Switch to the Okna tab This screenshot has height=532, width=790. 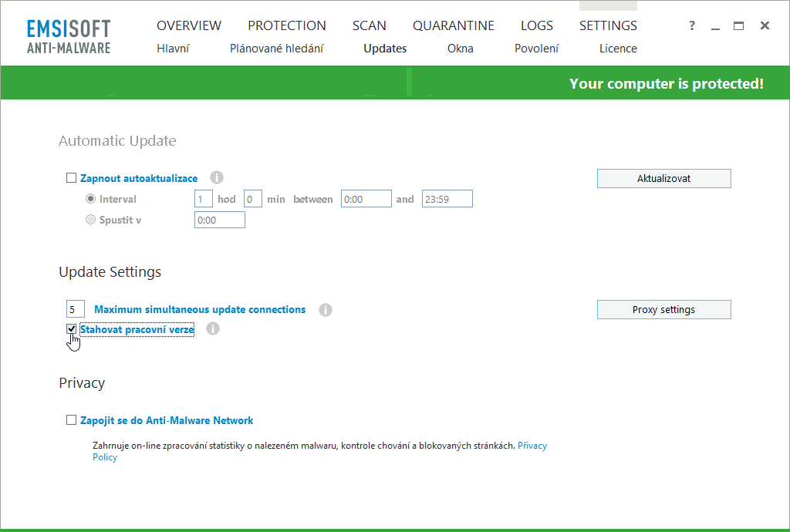pos(461,49)
